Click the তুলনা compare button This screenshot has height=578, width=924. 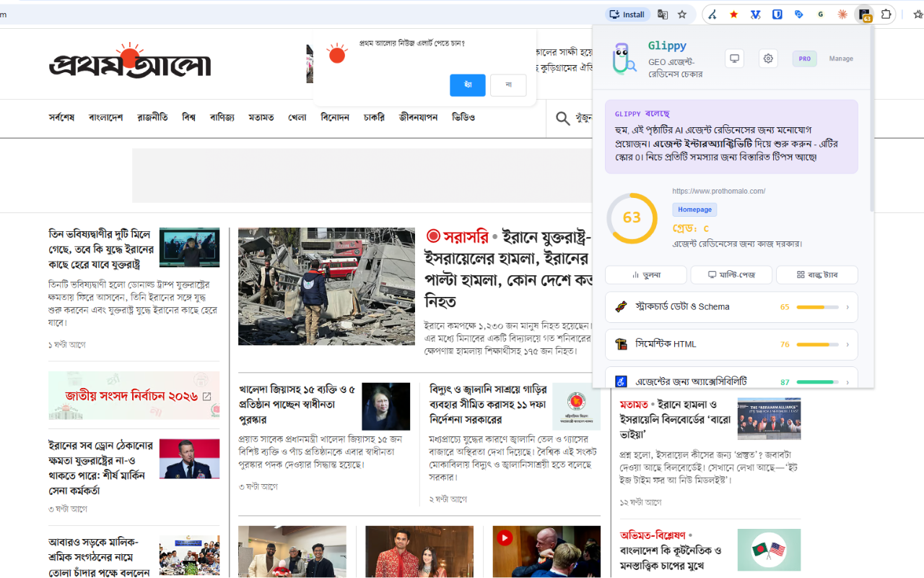tap(646, 275)
